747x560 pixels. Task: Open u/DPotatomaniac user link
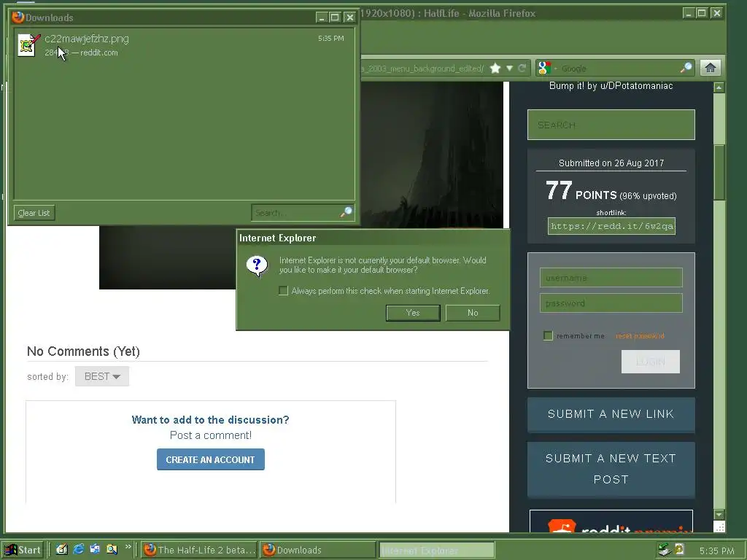click(x=636, y=86)
